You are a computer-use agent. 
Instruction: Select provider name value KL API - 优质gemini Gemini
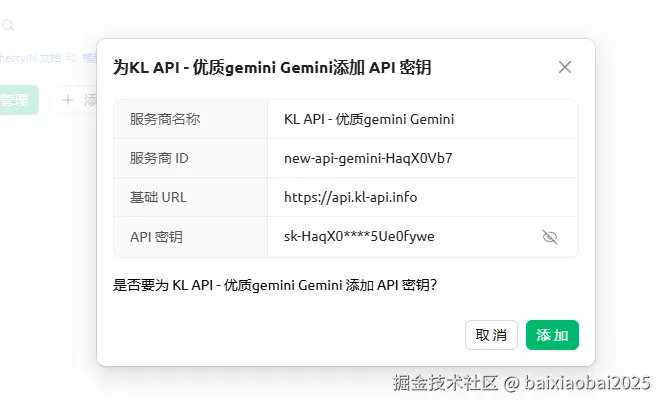click(369, 119)
